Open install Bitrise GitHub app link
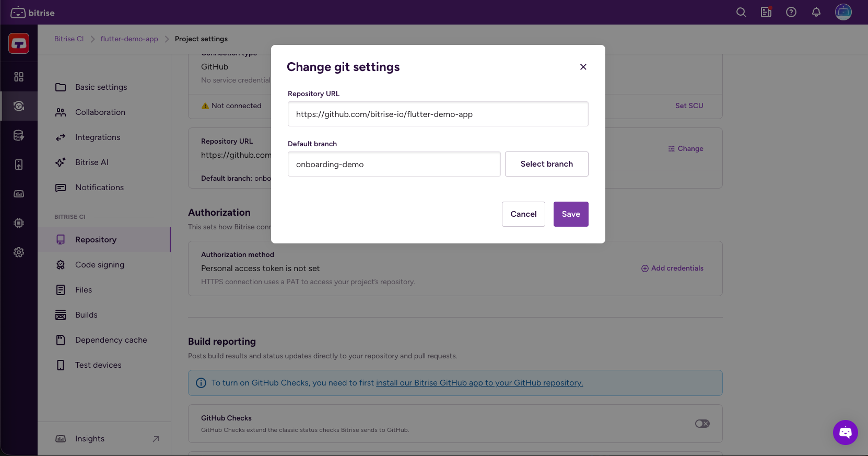The height and width of the screenshot is (456, 868). coord(479,383)
